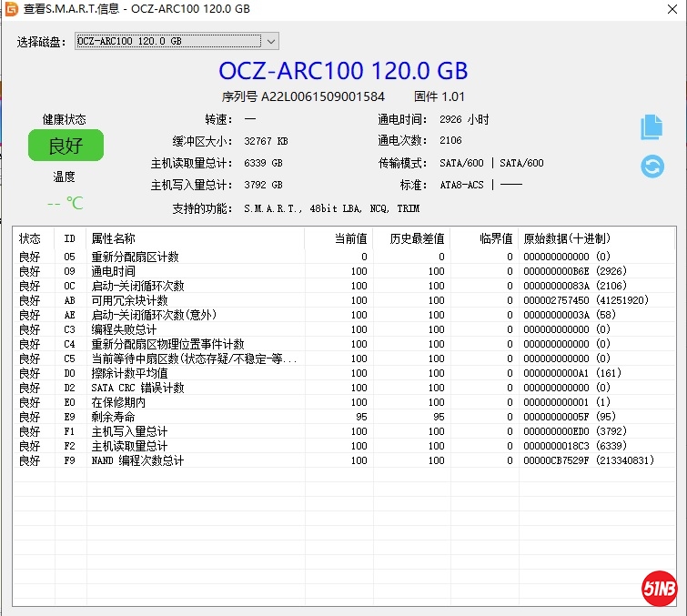Select the NAND 编程次数总计 row
The width and height of the screenshot is (687, 616).
click(x=136, y=460)
